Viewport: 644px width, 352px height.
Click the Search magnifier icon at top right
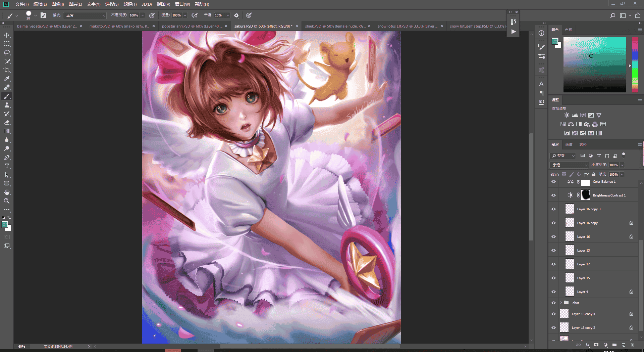612,15
